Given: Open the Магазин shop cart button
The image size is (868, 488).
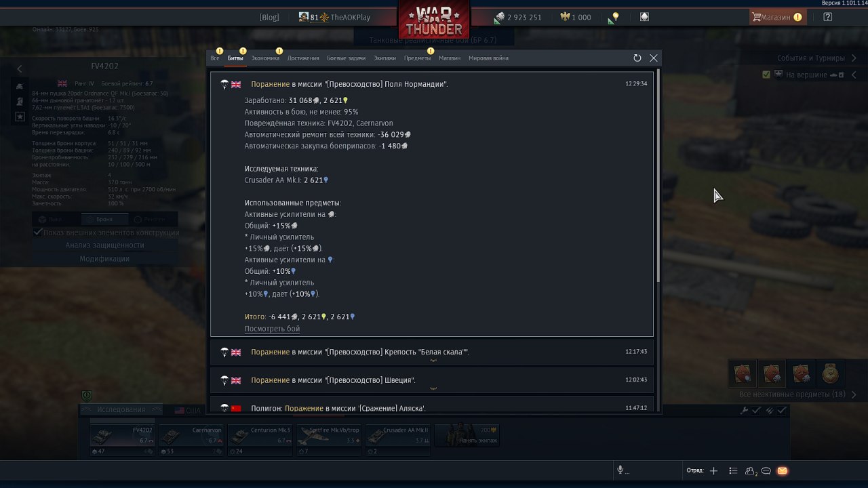Looking at the screenshot, I should pos(776,17).
